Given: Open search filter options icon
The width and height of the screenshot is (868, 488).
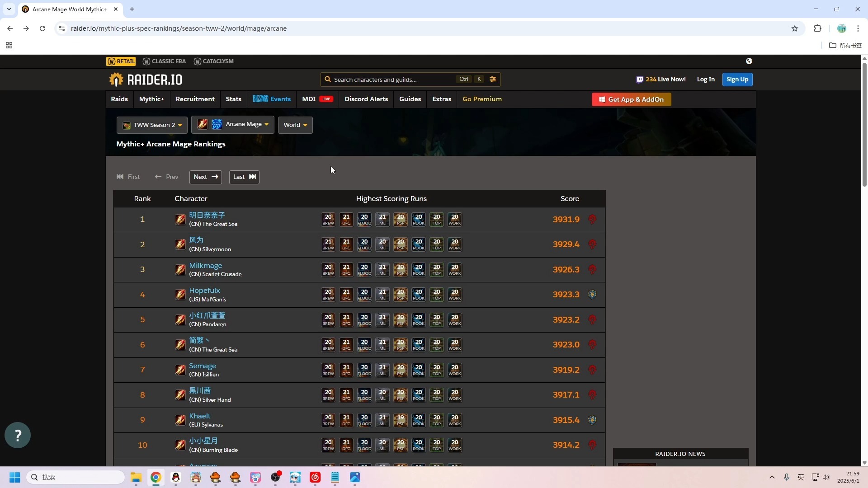Looking at the screenshot, I should point(493,79).
